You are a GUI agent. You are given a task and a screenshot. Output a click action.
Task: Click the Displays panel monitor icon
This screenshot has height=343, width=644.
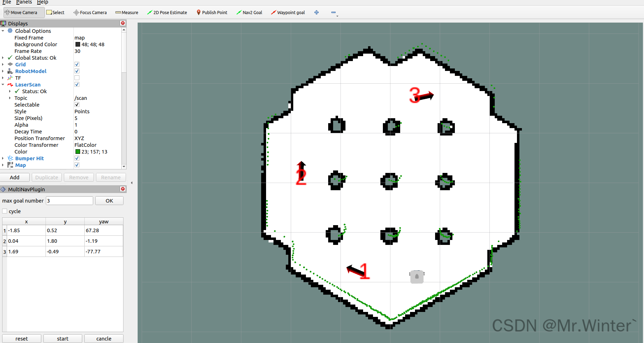(3, 23)
